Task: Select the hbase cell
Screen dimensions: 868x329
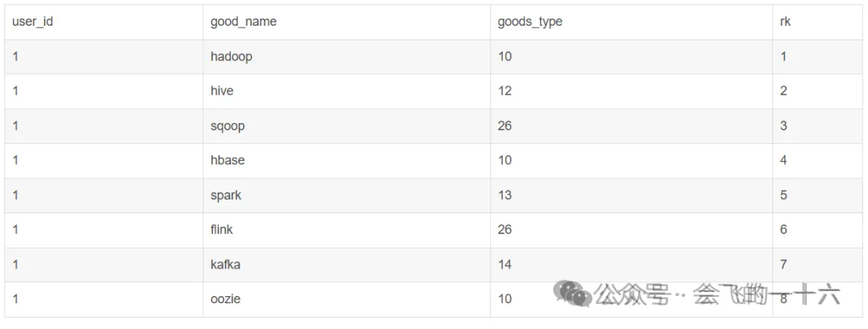Action: (x=227, y=160)
